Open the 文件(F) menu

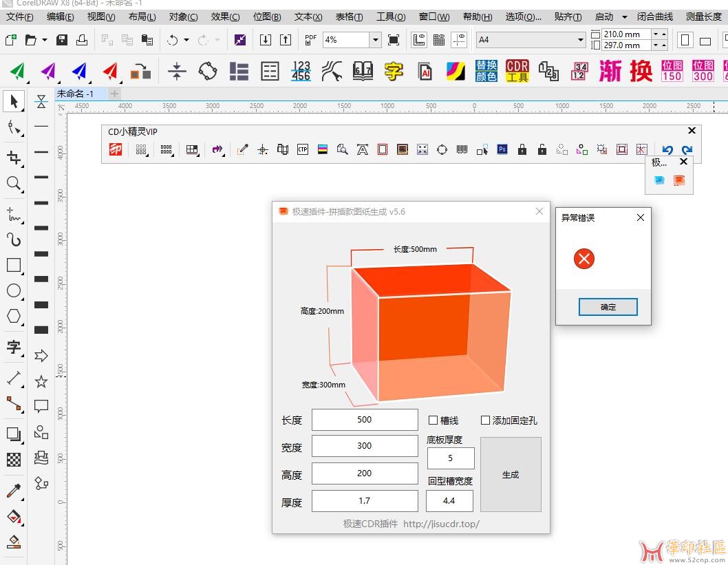pyautogui.click(x=19, y=17)
